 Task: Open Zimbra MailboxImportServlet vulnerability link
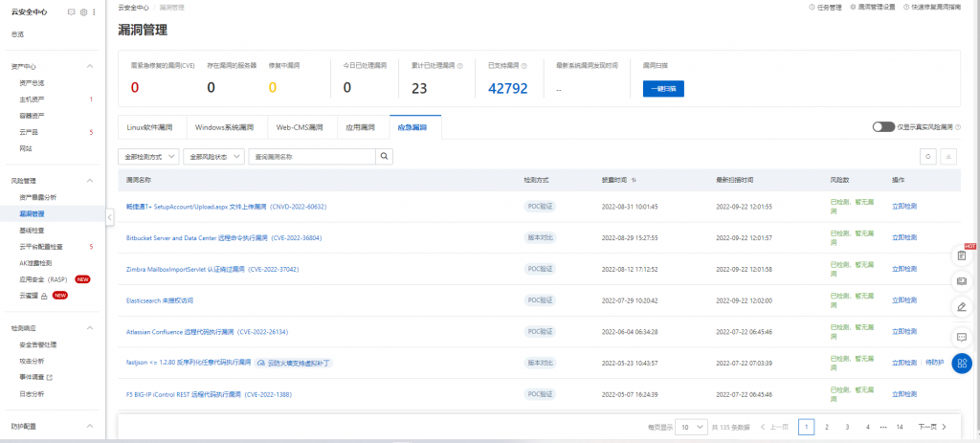[x=212, y=269]
